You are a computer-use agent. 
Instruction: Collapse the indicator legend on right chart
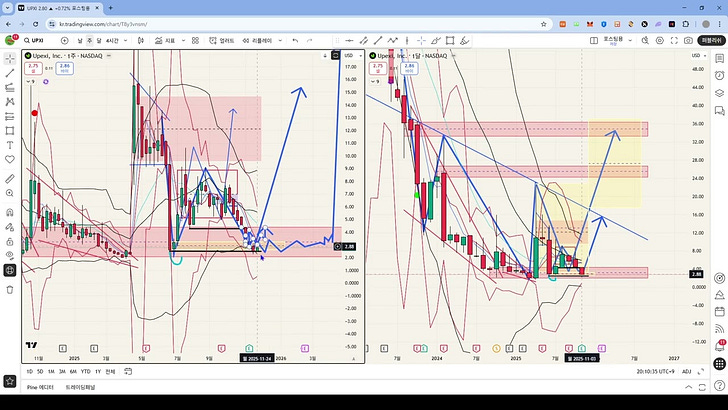(375, 82)
